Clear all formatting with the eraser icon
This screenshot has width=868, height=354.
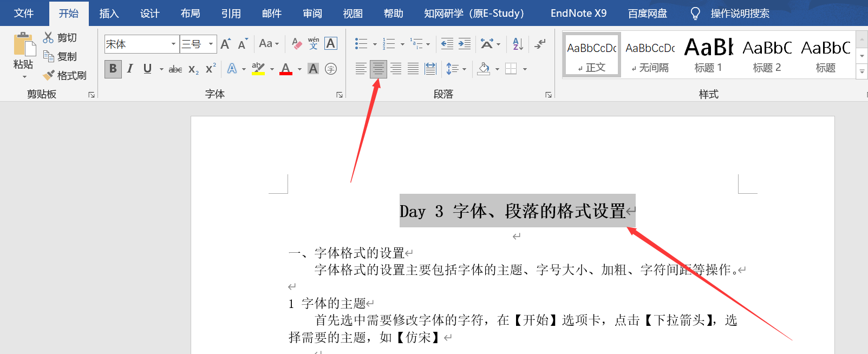297,44
